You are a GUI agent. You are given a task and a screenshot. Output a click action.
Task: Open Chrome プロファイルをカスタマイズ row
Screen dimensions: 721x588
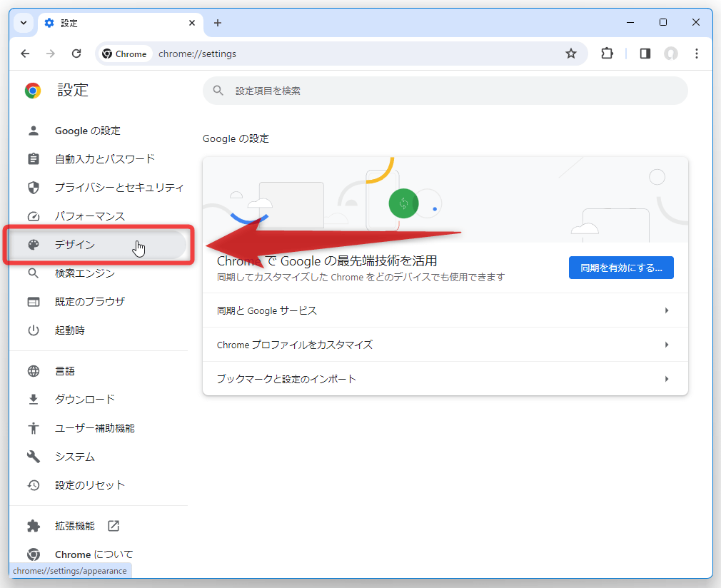point(445,345)
